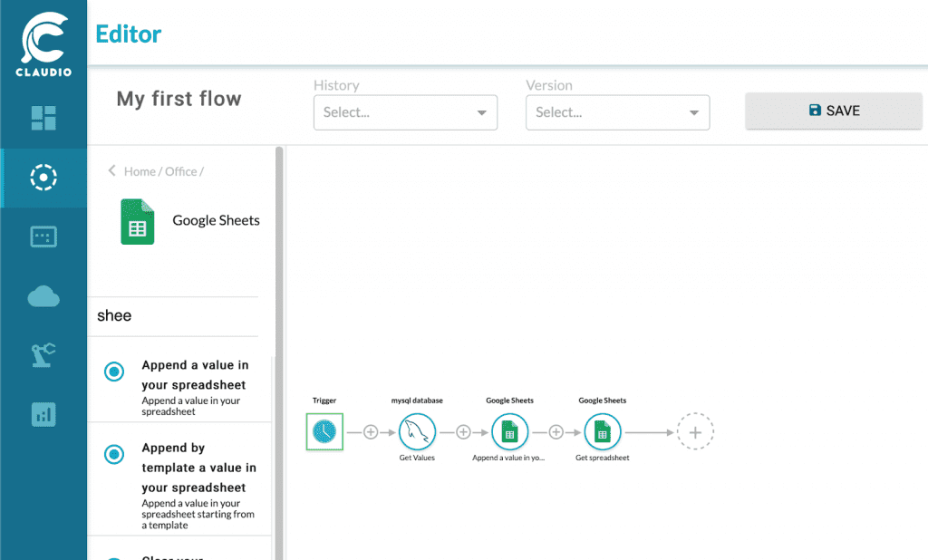The image size is (928, 560).
Task: Select the Trigger clock node
Action: (x=324, y=431)
